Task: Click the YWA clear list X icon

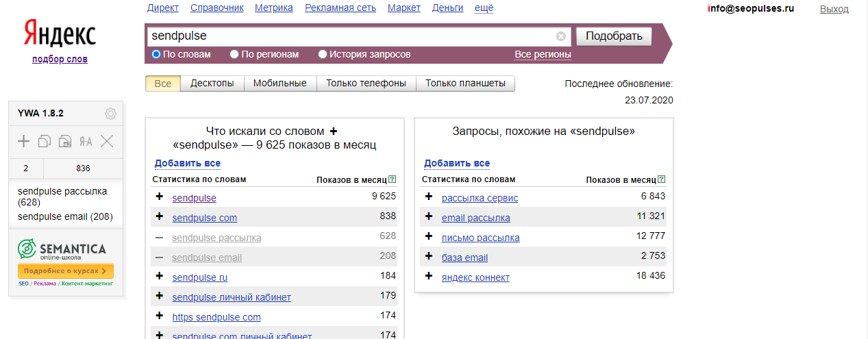Action: pos(107,142)
